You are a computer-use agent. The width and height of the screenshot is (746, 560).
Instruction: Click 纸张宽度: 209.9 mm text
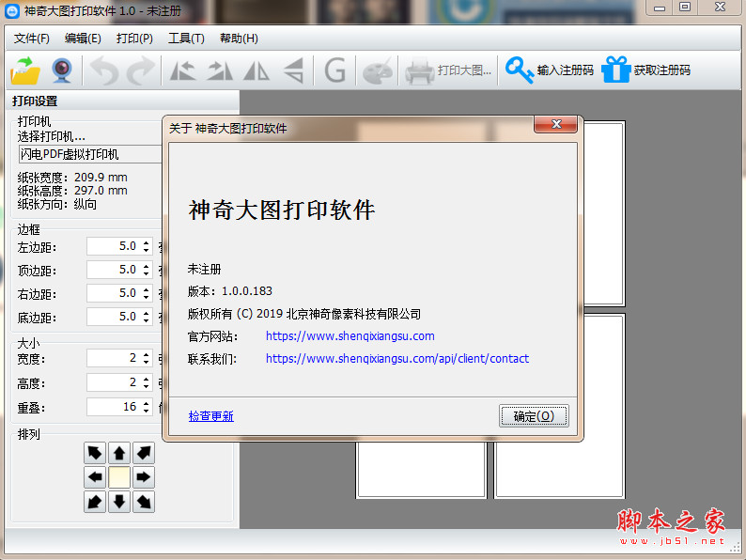tap(72, 178)
